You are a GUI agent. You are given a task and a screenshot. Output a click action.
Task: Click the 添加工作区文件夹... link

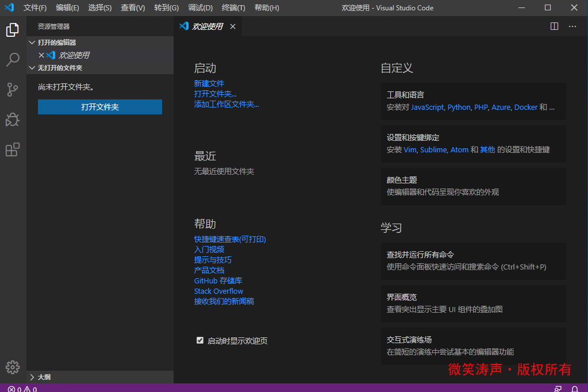tap(226, 104)
